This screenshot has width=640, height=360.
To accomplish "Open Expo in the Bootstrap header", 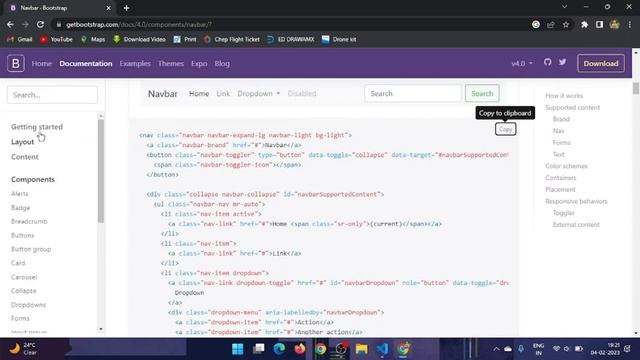I will click(199, 64).
